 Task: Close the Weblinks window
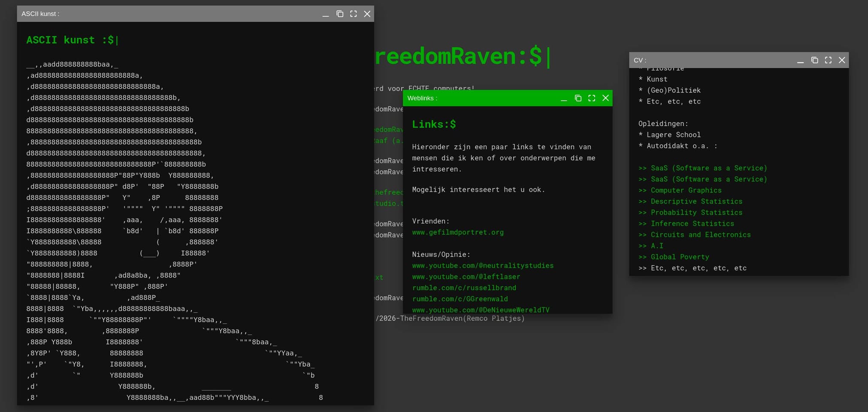point(605,98)
